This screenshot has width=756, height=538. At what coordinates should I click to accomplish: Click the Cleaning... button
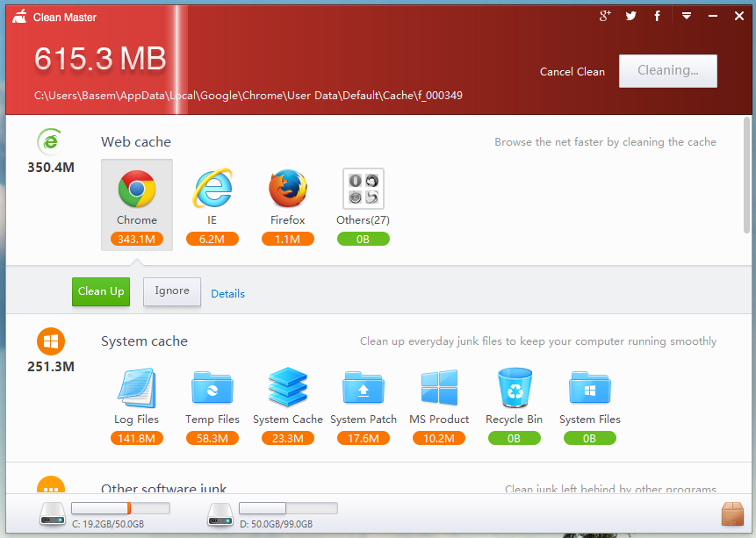668,71
